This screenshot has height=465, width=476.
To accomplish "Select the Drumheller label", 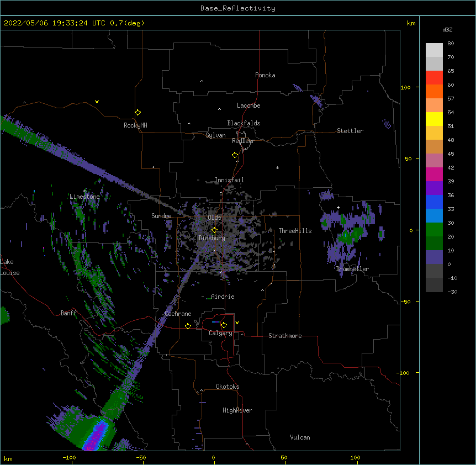I will tap(352, 269).
